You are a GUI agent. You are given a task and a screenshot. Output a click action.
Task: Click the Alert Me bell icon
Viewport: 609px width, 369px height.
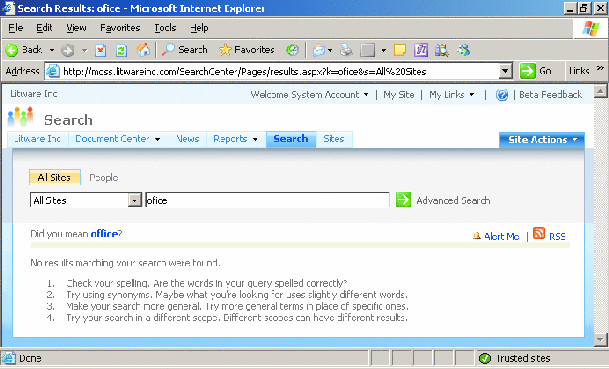[x=477, y=236]
